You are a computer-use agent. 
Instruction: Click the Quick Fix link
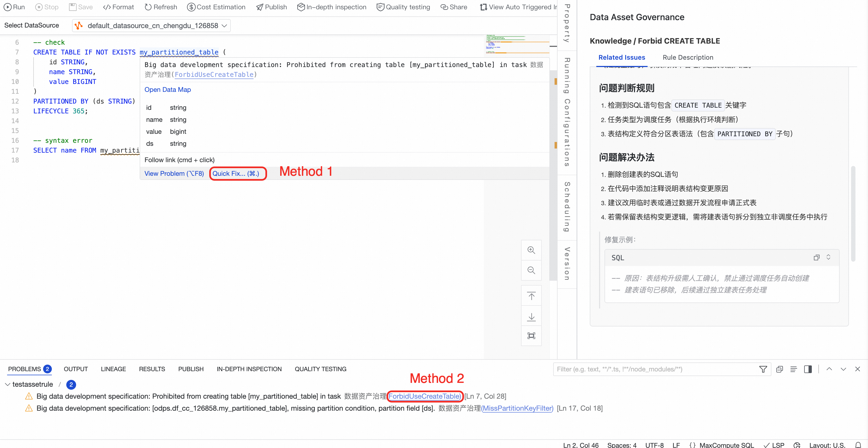point(235,174)
